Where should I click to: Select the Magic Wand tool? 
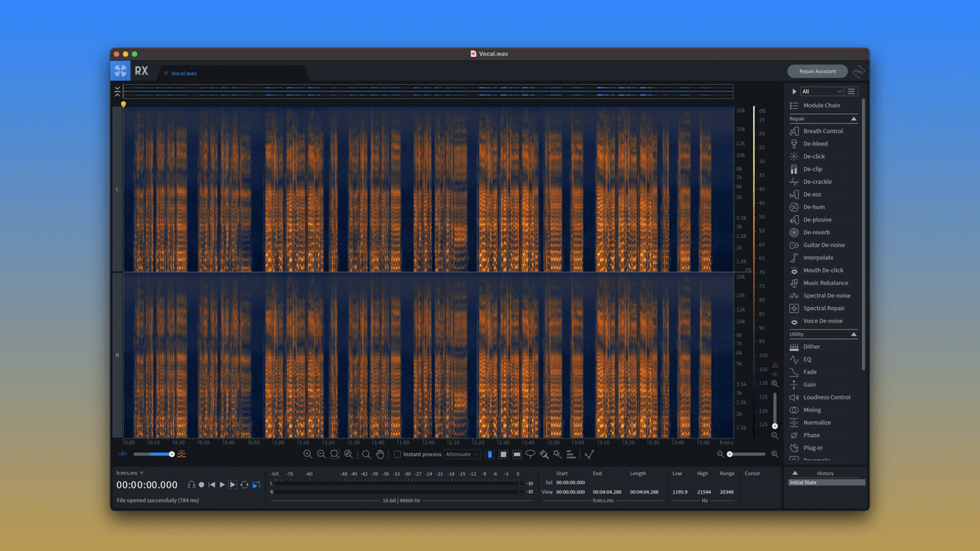[557, 454]
